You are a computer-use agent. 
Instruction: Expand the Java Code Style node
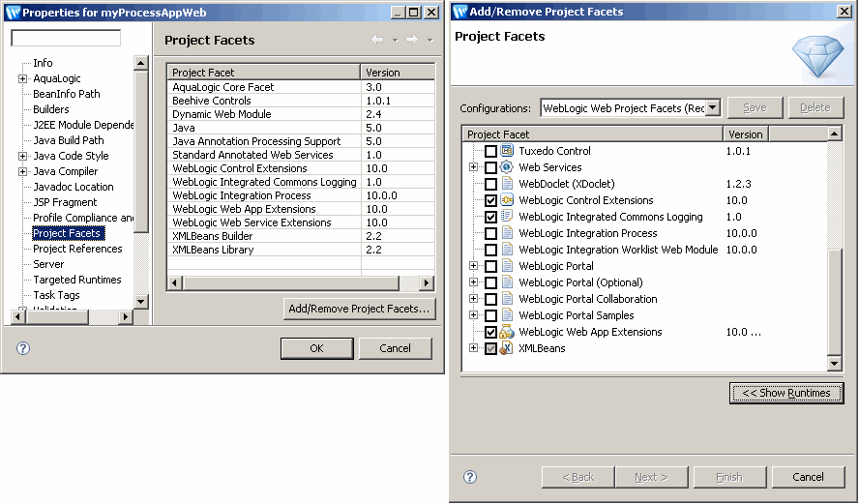point(22,156)
